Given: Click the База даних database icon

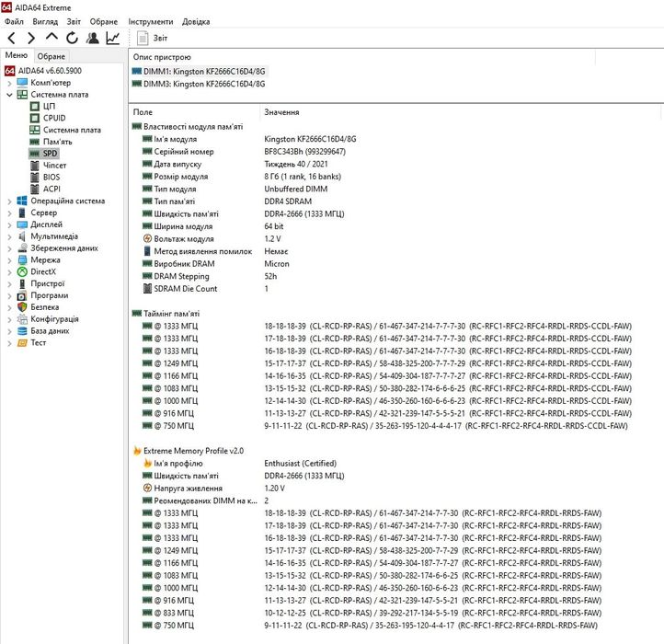Looking at the screenshot, I should click(22, 331).
